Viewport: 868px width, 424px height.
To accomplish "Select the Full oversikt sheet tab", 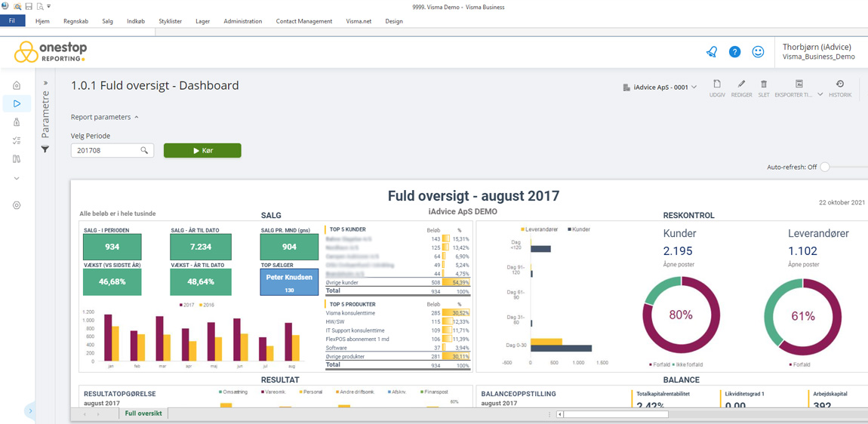I will (x=143, y=413).
